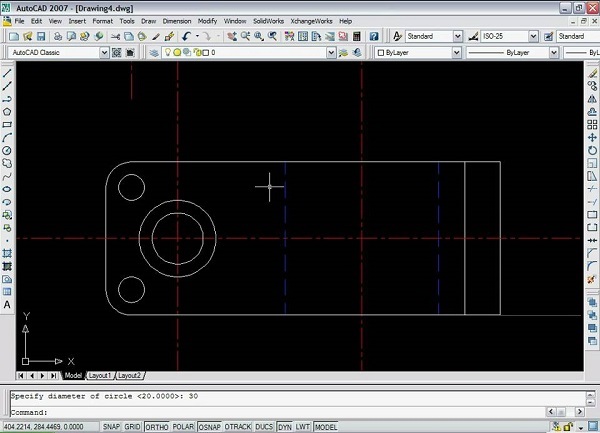Open the ByLayer linetype dropdown
This screenshot has height=433, width=600.
[x=554, y=53]
